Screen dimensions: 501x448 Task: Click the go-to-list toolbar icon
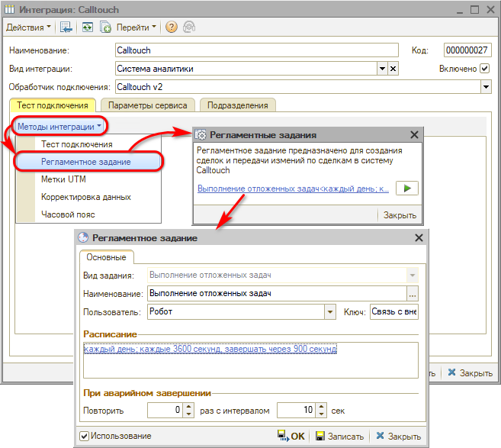(x=66, y=27)
